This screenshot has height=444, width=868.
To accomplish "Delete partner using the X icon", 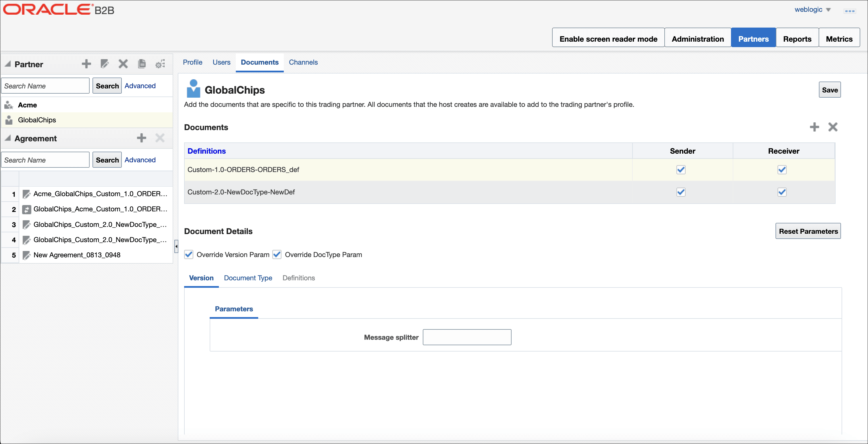I will click(x=123, y=64).
